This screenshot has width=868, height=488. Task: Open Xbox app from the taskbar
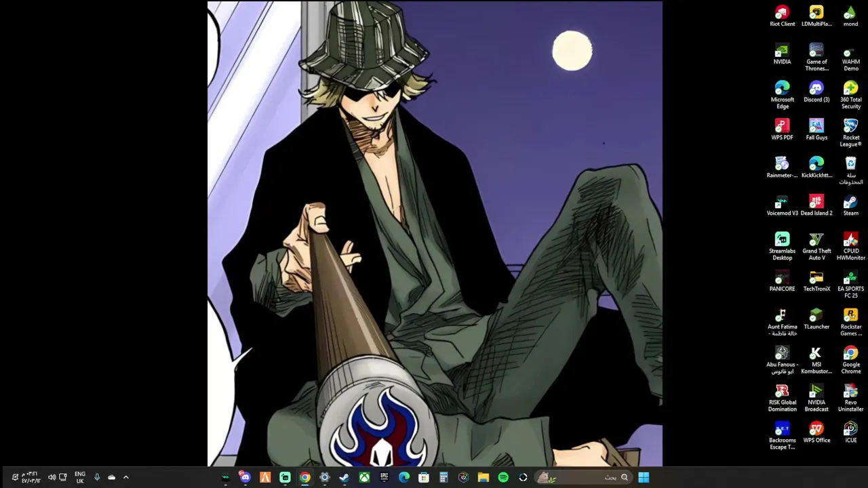point(364,477)
